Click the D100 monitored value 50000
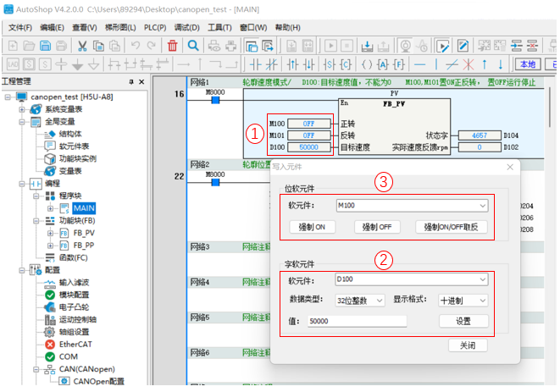This screenshot has height=392, width=560. 308,147
